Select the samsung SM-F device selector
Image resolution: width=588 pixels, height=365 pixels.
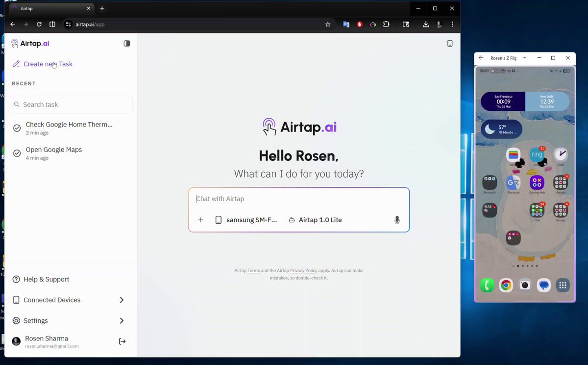pos(246,220)
